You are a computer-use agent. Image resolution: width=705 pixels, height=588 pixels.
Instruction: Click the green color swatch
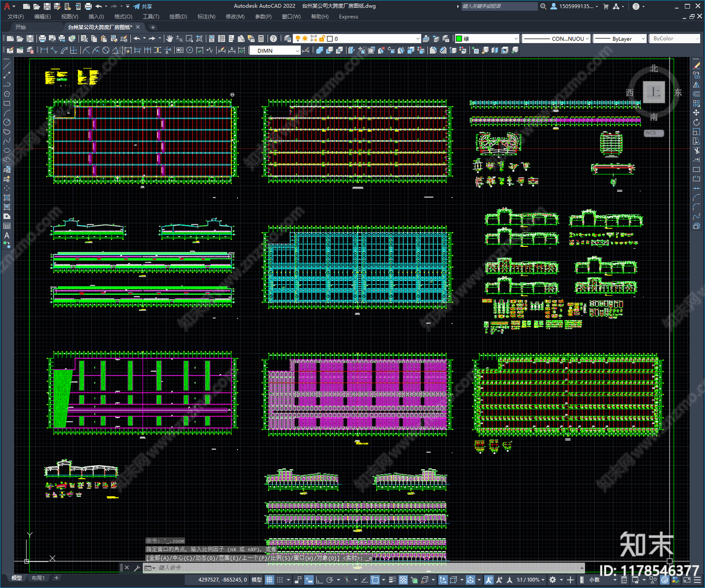coord(459,39)
